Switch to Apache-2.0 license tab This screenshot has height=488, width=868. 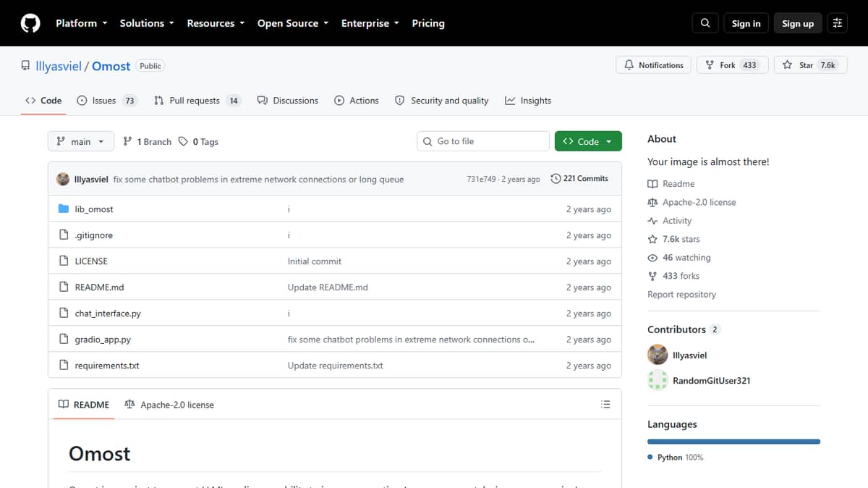(x=169, y=405)
